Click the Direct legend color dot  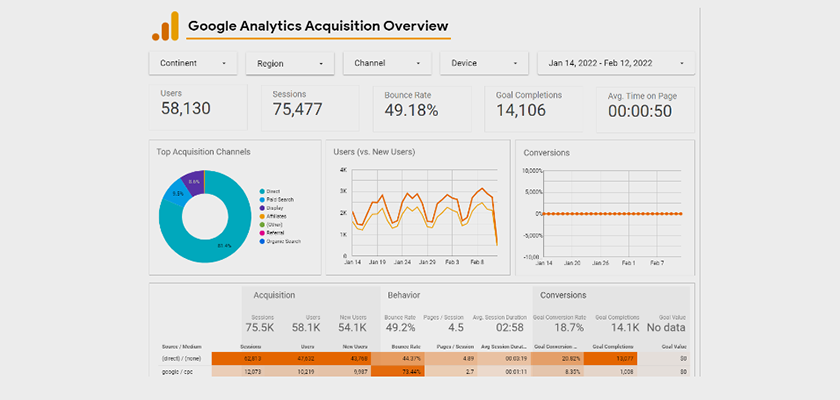pos(261,191)
